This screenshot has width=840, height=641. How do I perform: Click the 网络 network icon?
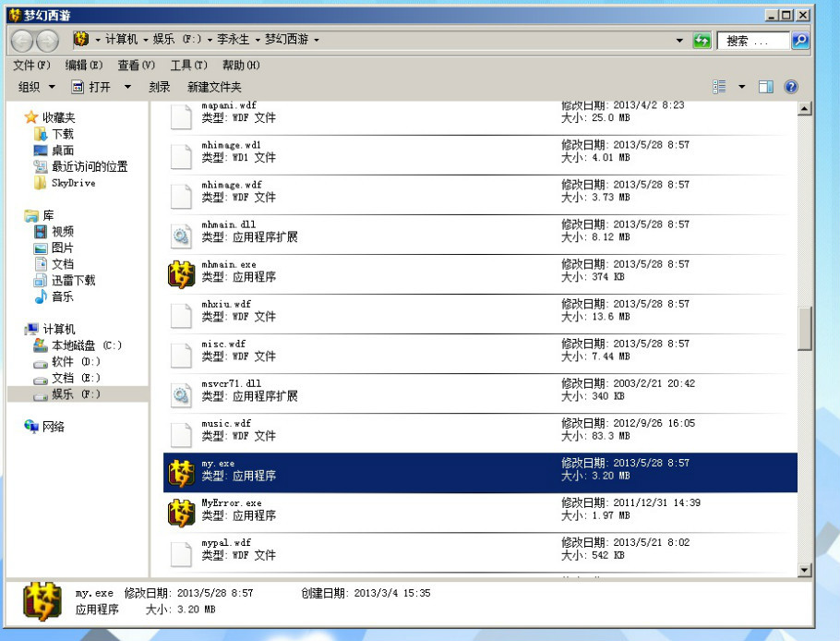tap(31, 427)
